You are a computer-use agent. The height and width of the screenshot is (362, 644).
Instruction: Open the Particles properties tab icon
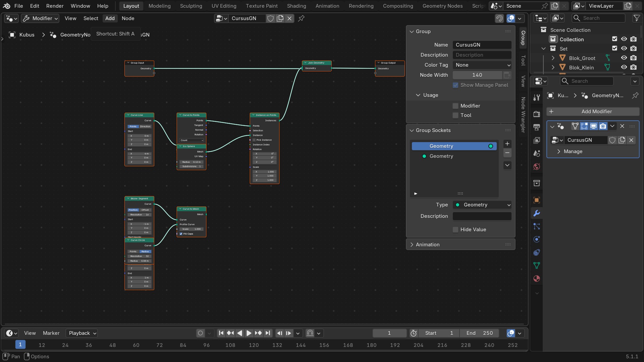point(537,226)
